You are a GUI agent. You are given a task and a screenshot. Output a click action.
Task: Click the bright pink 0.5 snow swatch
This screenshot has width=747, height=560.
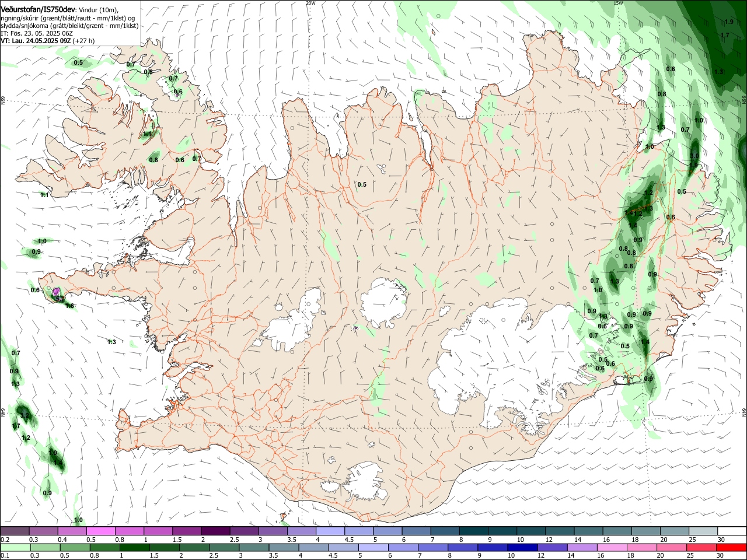(x=100, y=531)
